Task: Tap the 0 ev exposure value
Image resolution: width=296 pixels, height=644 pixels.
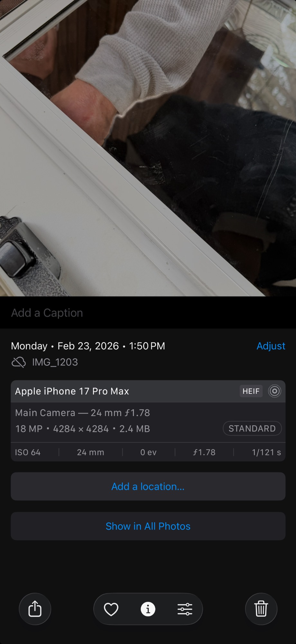Action: [148, 452]
